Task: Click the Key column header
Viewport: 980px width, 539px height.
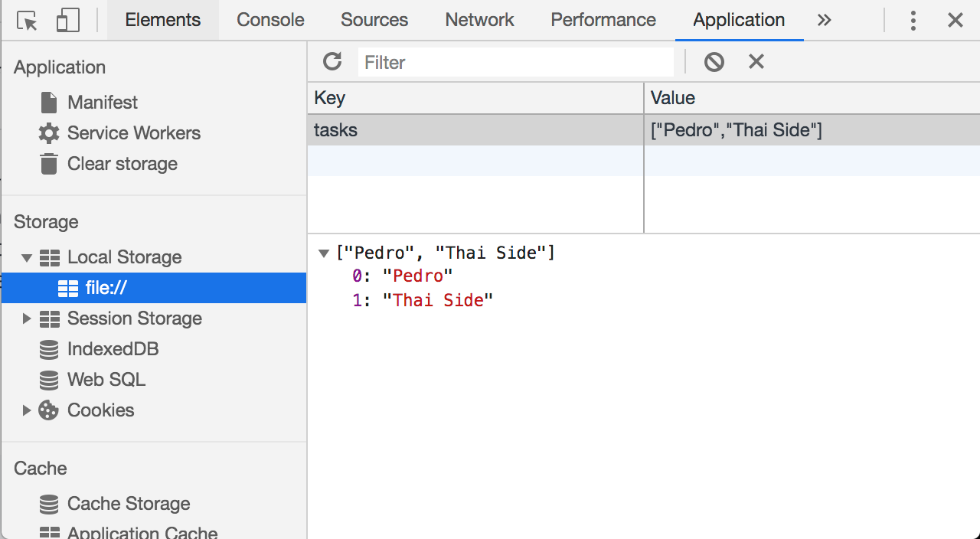Action: click(x=475, y=98)
